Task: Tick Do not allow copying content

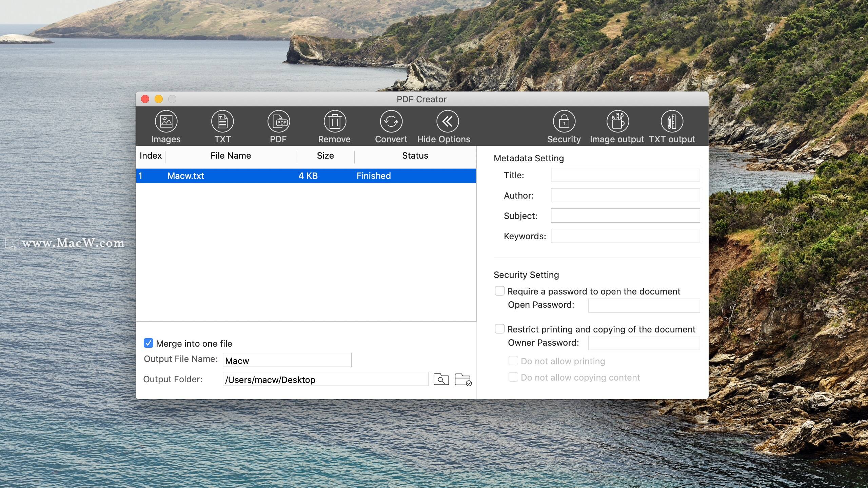Action: pyautogui.click(x=513, y=377)
